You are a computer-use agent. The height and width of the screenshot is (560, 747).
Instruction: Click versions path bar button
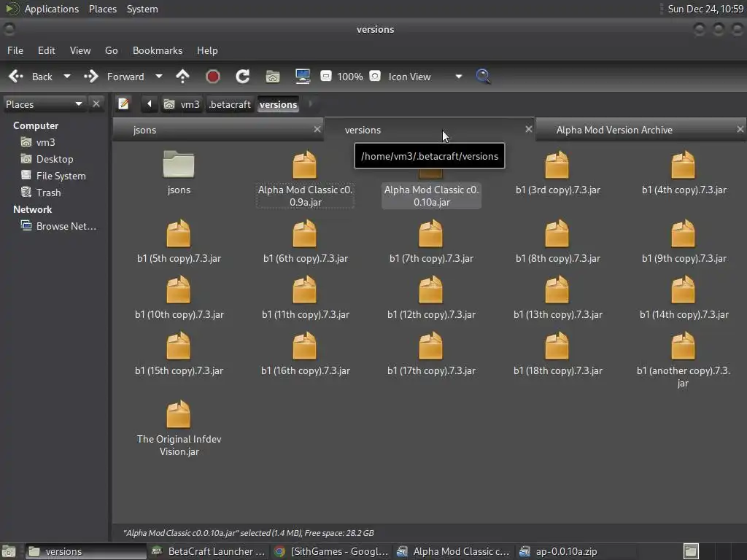pos(278,104)
